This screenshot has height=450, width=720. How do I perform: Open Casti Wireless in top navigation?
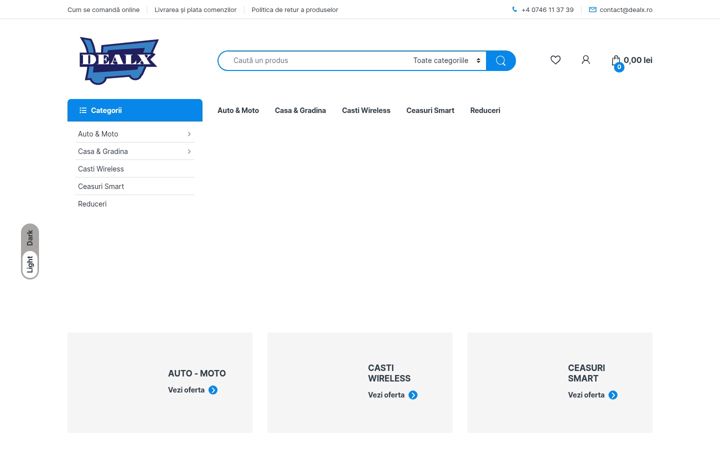[366, 110]
